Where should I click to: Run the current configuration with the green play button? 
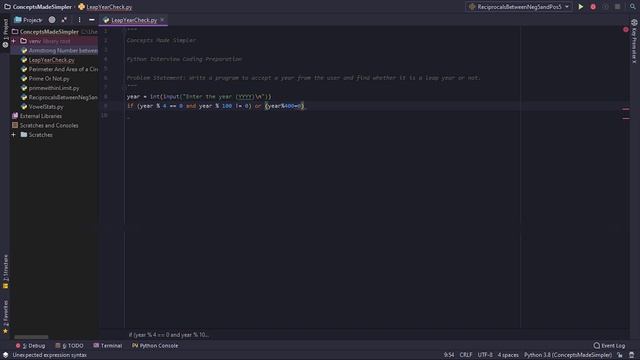(580, 7)
